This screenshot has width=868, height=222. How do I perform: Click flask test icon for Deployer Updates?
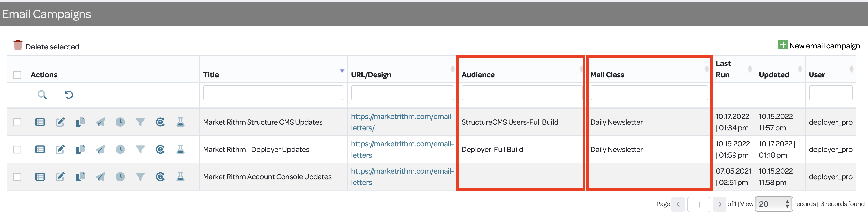(x=180, y=149)
